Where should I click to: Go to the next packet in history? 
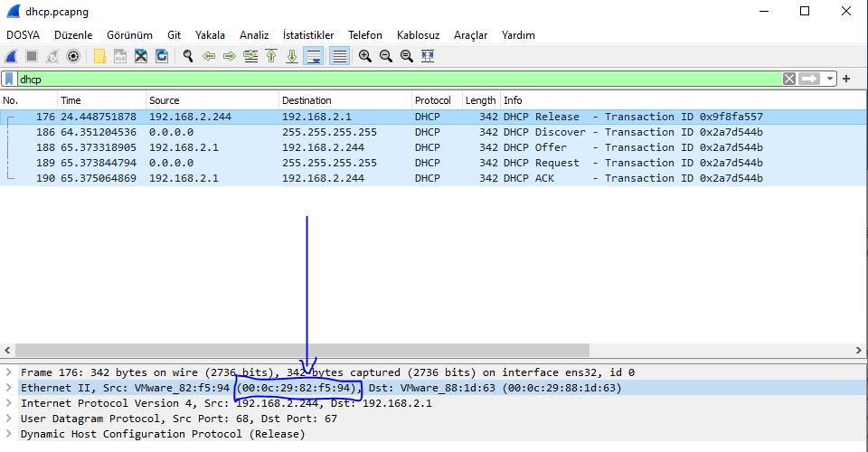tap(229, 56)
